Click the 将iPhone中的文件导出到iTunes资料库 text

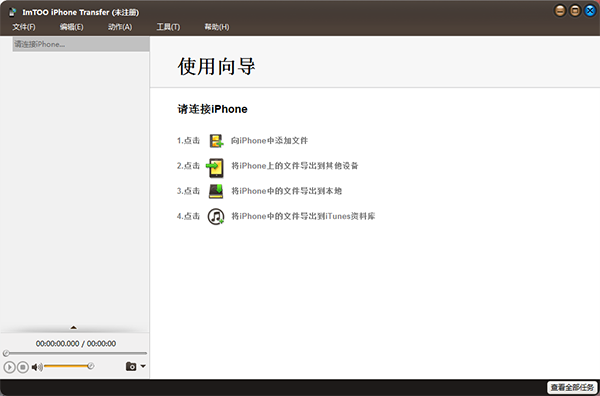pos(303,216)
